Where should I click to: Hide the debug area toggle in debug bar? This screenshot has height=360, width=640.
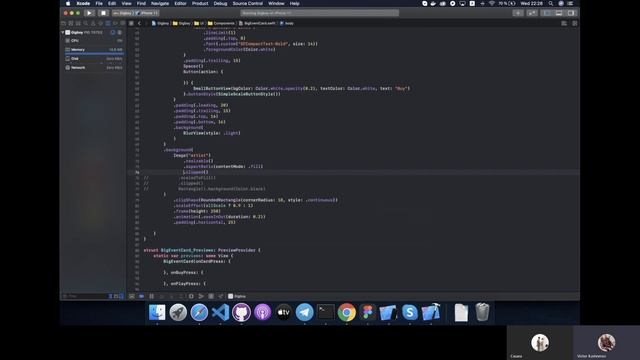(132, 296)
